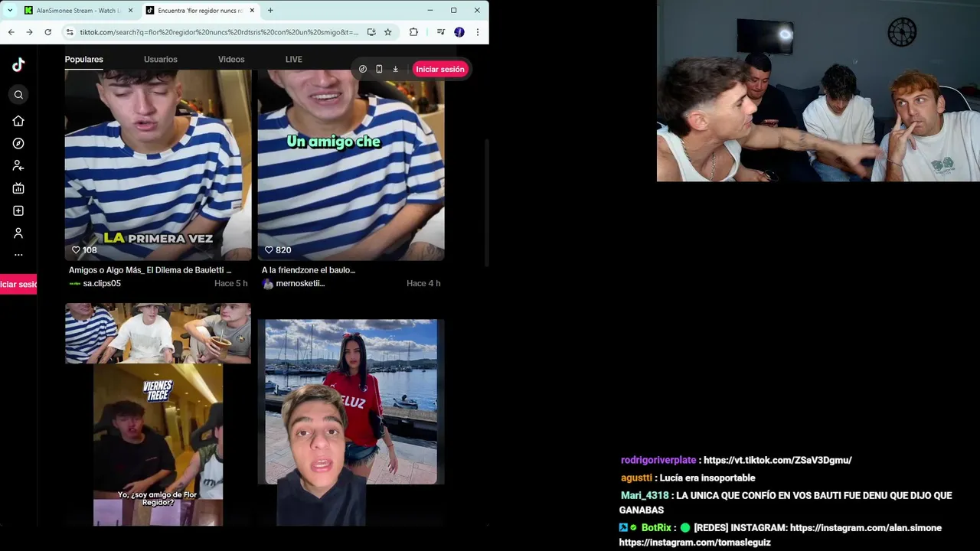Open rodrigoriverplate's tiktok link in chat
This screenshot has height=551, width=980.
(x=777, y=461)
